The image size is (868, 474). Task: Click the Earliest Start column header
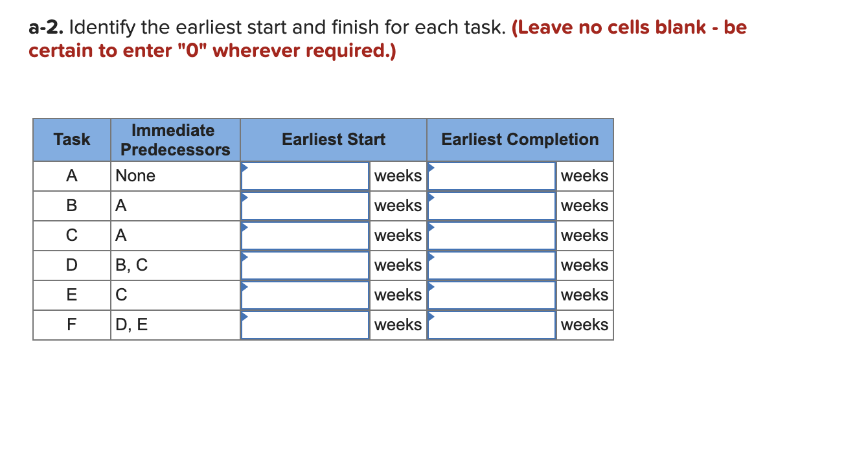(x=333, y=140)
